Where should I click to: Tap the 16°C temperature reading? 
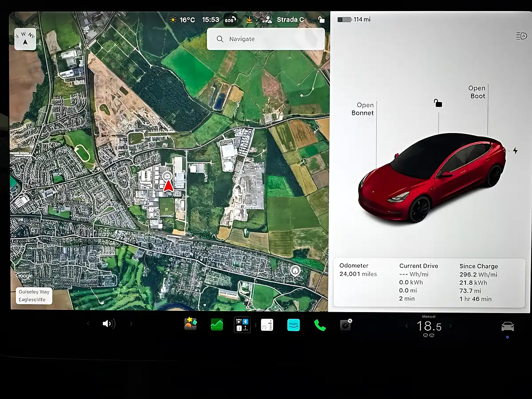click(187, 20)
